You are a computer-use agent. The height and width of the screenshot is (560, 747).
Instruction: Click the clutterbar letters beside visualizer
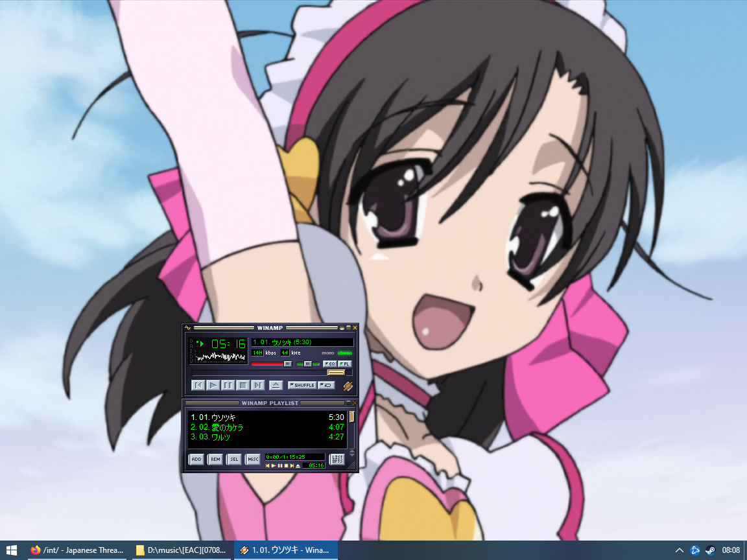pyautogui.click(x=191, y=351)
